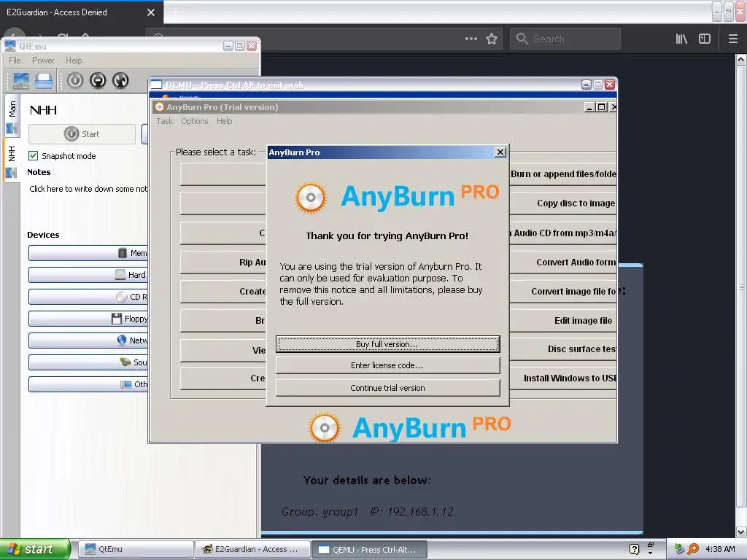The height and width of the screenshot is (560, 747).
Task: Select Convert Audio format task
Action: click(x=563, y=262)
